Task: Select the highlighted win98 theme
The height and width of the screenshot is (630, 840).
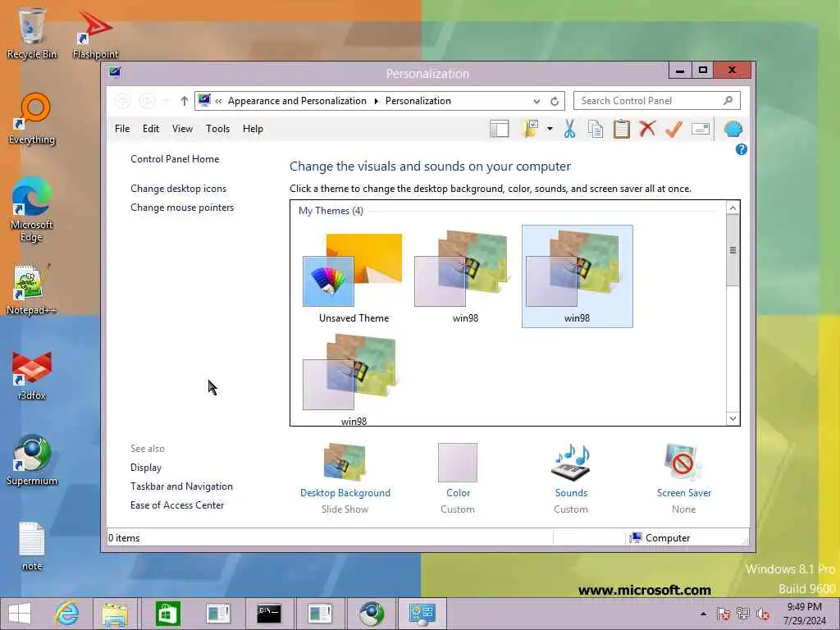Action: point(577,276)
